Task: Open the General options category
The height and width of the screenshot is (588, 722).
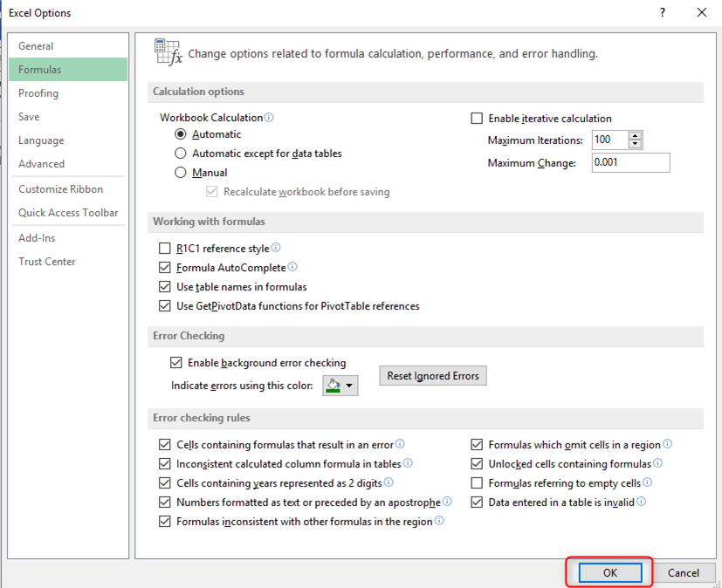Action: point(68,46)
